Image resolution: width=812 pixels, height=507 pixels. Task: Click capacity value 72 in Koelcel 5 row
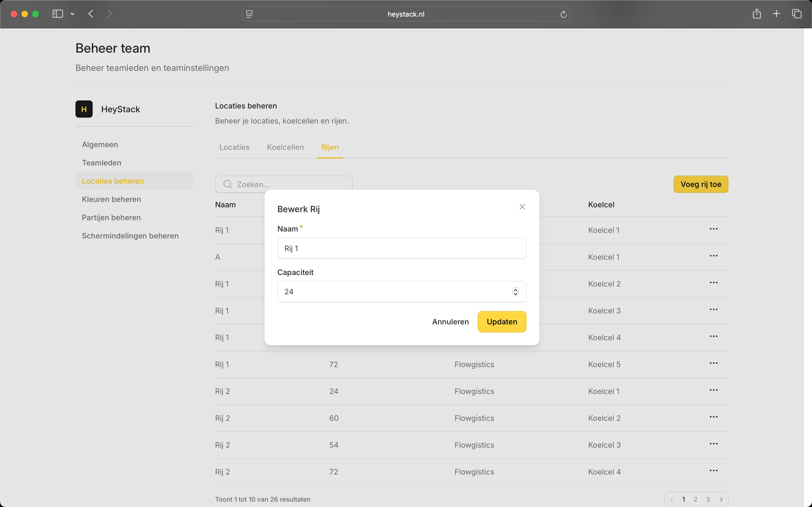(334, 364)
